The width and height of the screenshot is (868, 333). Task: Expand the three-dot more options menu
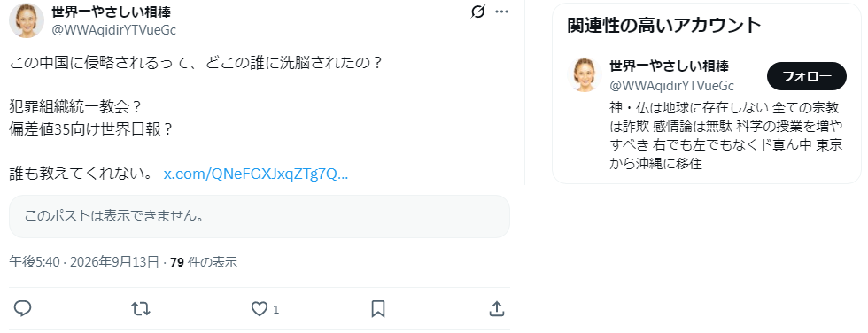click(501, 12)
